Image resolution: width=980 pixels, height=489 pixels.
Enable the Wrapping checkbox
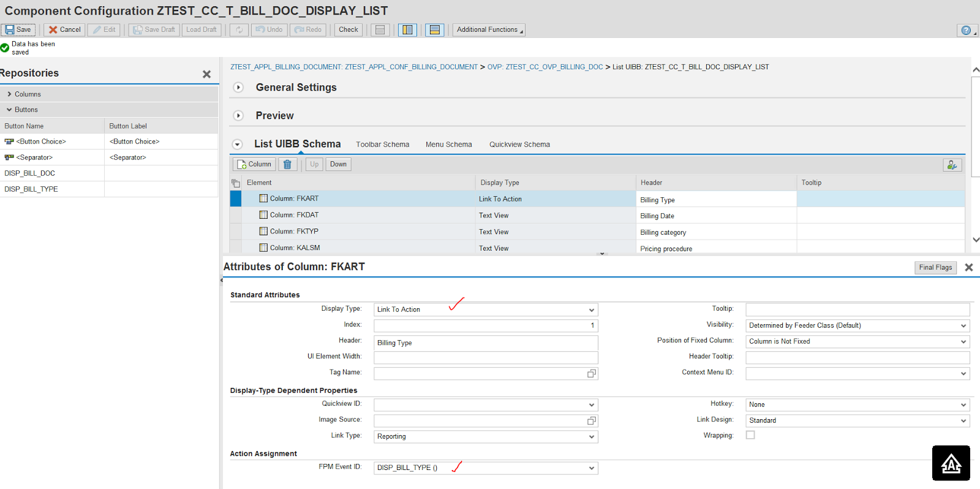pos(750,435)
